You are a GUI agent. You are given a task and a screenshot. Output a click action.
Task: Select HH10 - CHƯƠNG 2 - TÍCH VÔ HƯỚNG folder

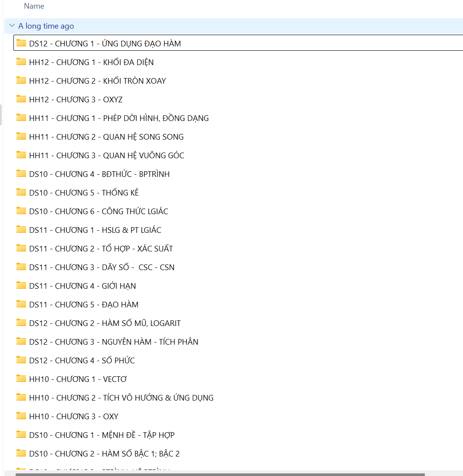(x=121, y=398)
